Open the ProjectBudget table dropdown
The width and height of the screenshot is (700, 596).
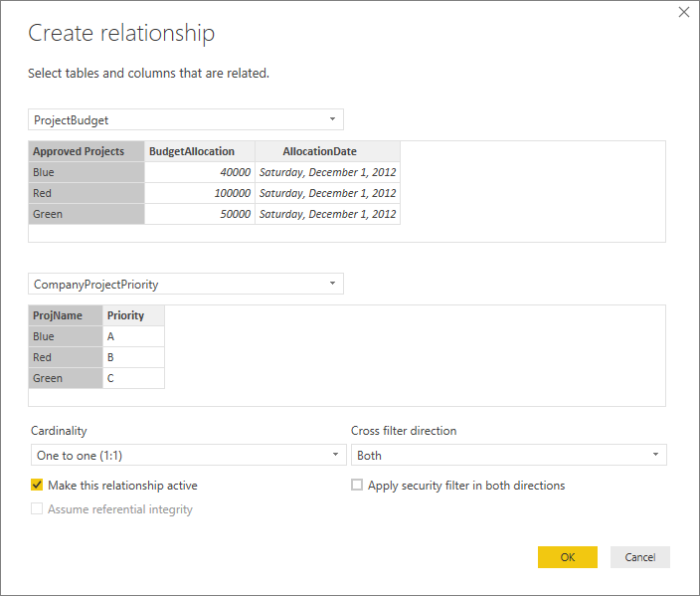(x=186, y=119)
